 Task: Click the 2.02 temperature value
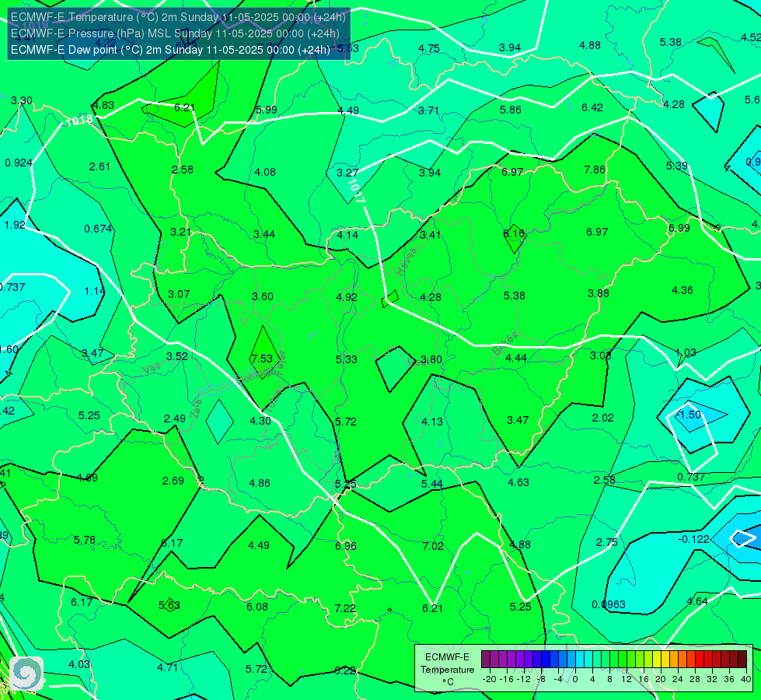point(602,418)
